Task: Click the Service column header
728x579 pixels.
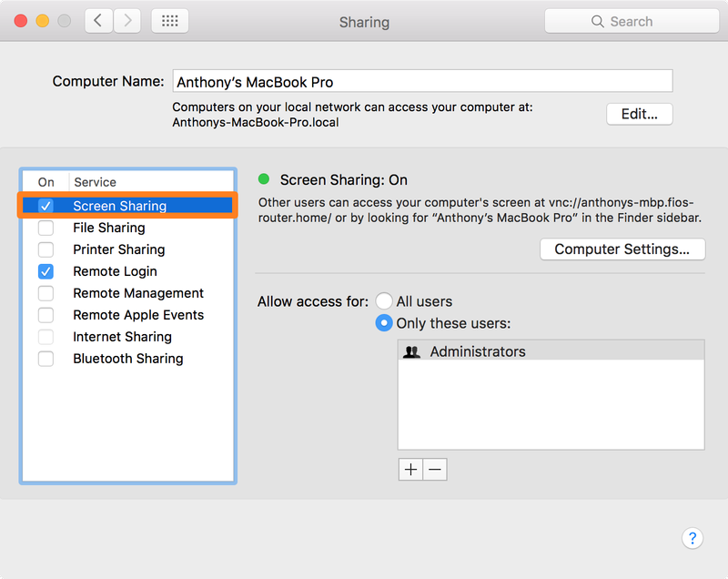Action: point(151,182)
